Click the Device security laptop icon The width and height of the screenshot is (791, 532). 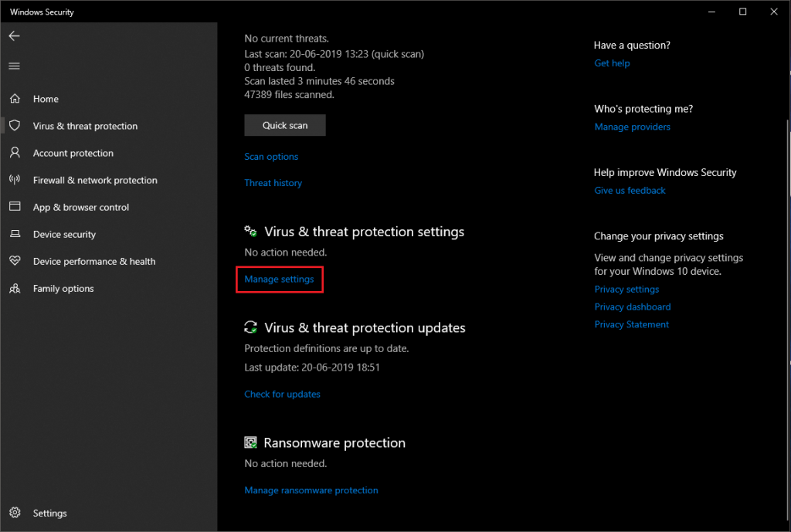point(15,234)
